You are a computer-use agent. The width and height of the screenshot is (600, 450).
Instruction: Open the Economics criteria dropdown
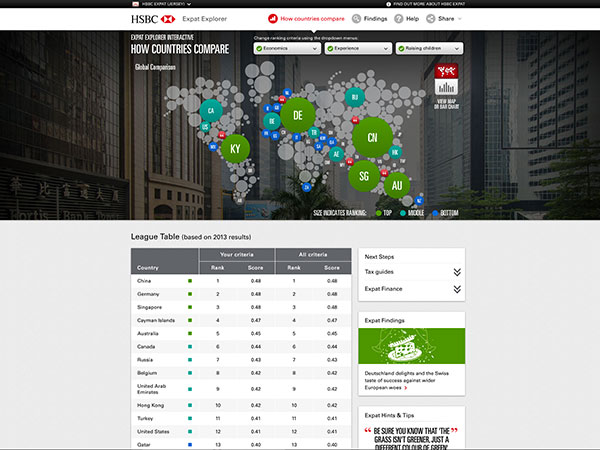pyautogui.click(x=286, y=48)
